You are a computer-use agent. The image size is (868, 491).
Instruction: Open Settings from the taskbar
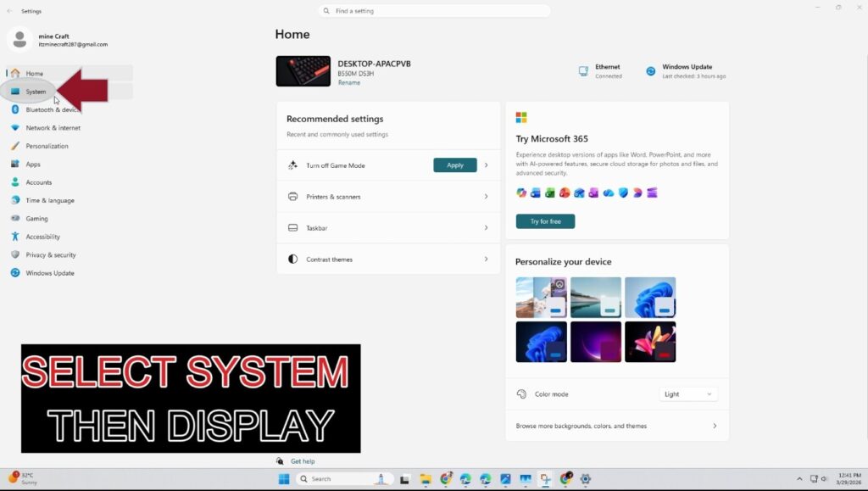tap(585, 479)
